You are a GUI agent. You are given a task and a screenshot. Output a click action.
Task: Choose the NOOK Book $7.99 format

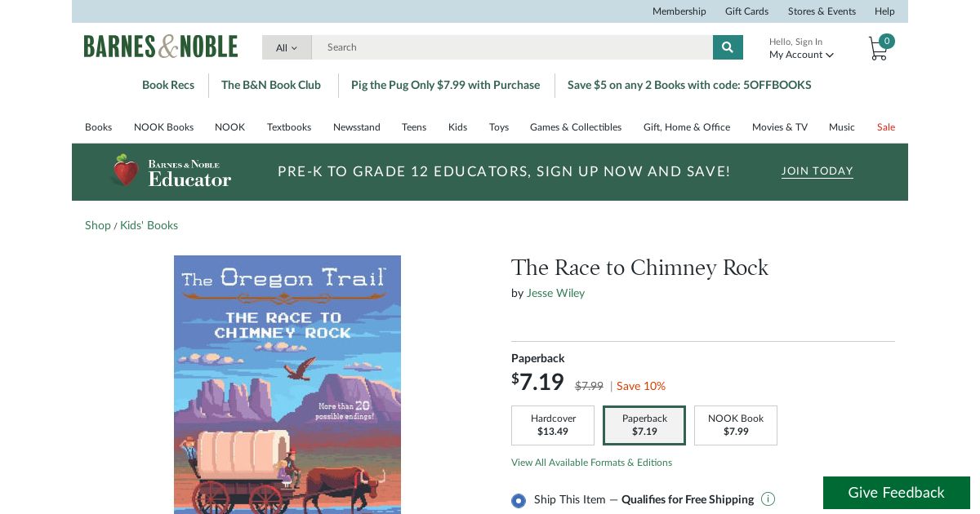point(735,425)
